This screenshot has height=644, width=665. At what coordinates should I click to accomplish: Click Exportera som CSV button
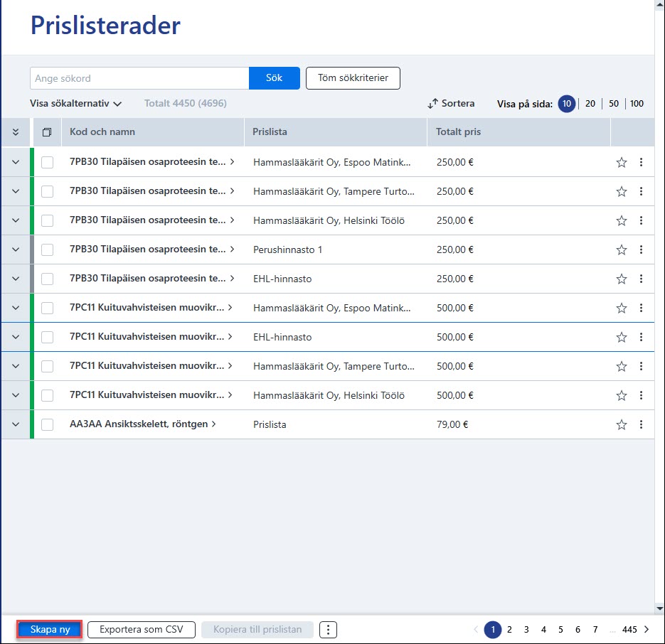(x=142, y=630)
